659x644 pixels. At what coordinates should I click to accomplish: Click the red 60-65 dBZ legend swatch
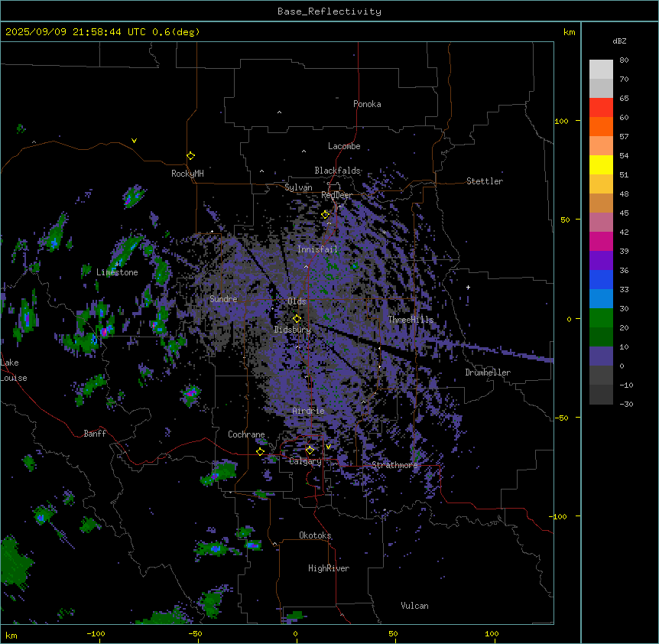coord(601,108)
